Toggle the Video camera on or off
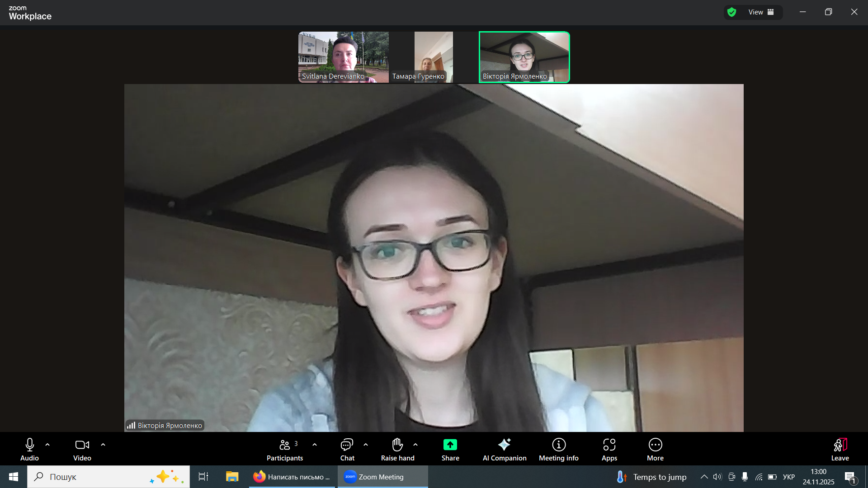 82,450
